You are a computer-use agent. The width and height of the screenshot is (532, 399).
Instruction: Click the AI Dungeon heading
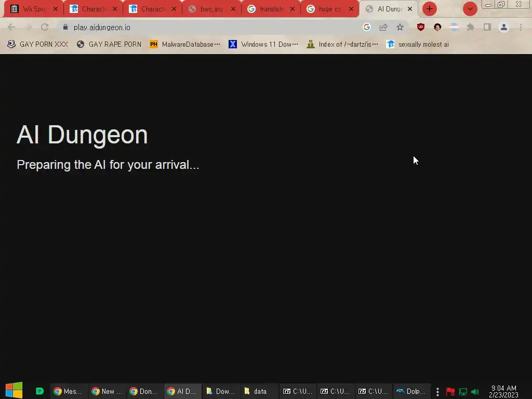(82, 135)
